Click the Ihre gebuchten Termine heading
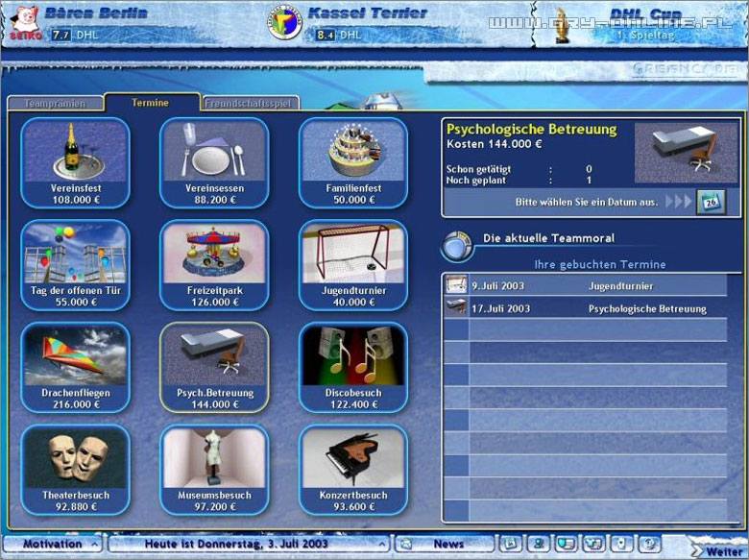The width and height of the screenshot is (749, 560). click(x=600, y=264)
